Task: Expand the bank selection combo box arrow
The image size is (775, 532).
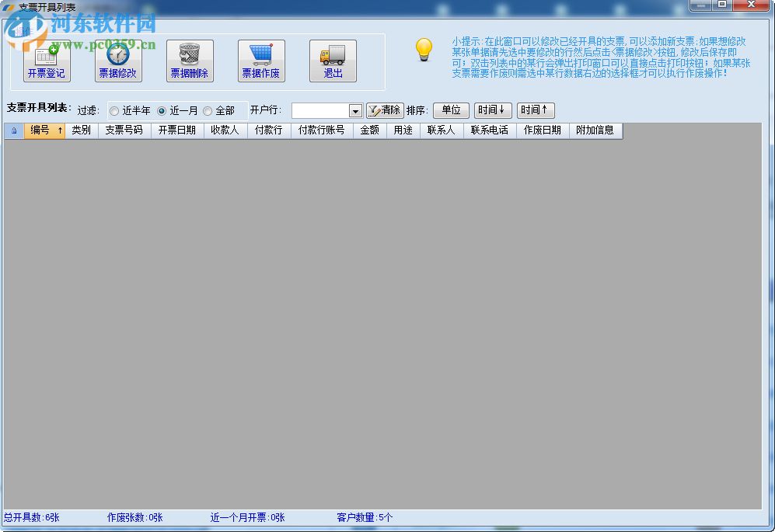Action: coord(354,110)
